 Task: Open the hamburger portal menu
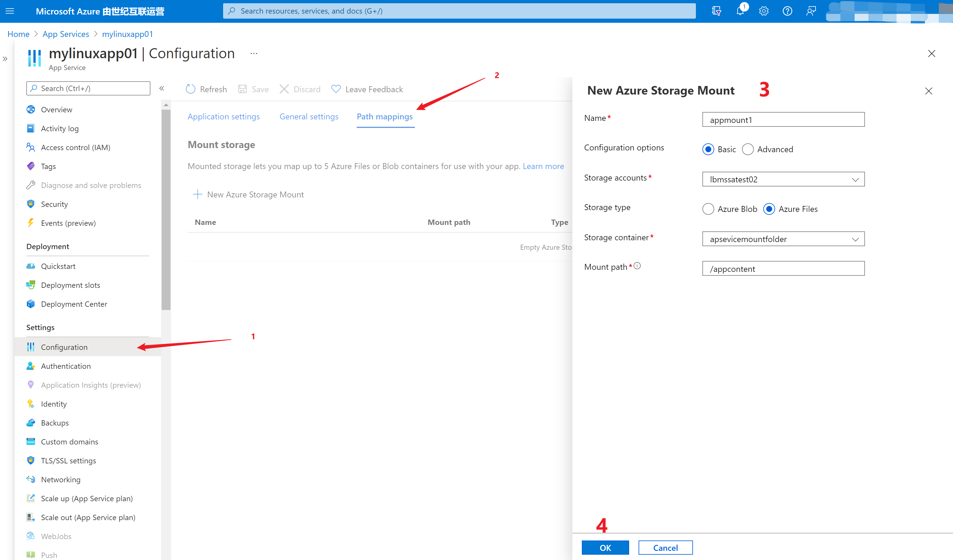pyautogui.click(x=10, y=11)
